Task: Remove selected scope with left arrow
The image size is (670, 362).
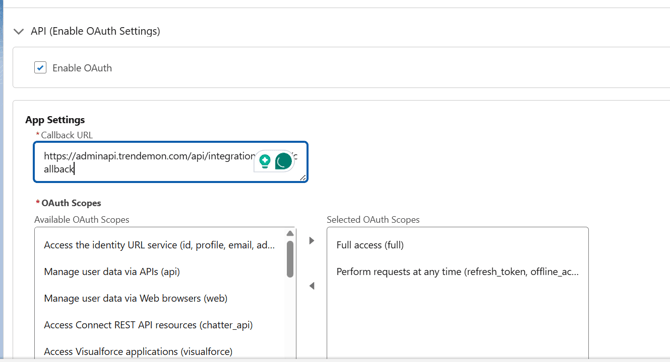Action: [311, 285]
